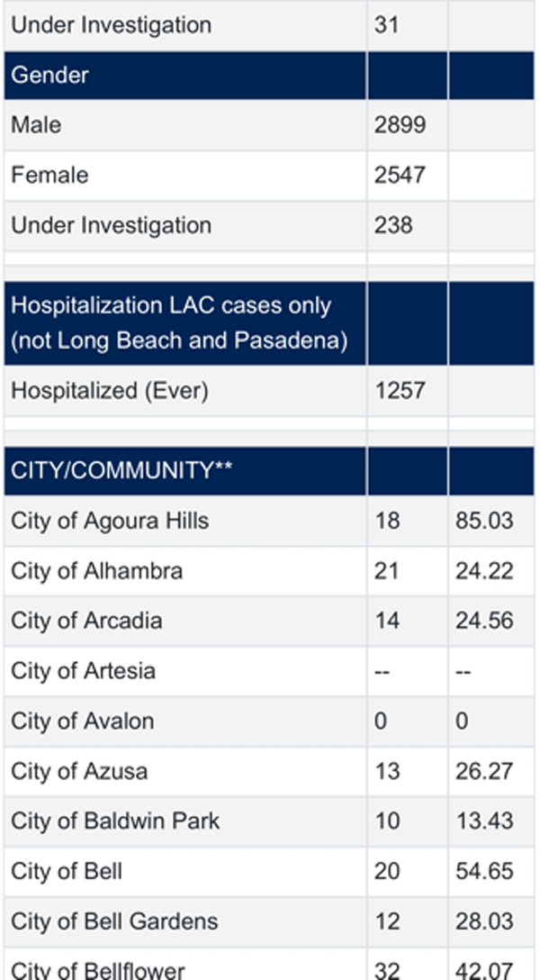Click the City of Avalon label
The height and width of the screenshot is (980, 540).
[82, 721]
